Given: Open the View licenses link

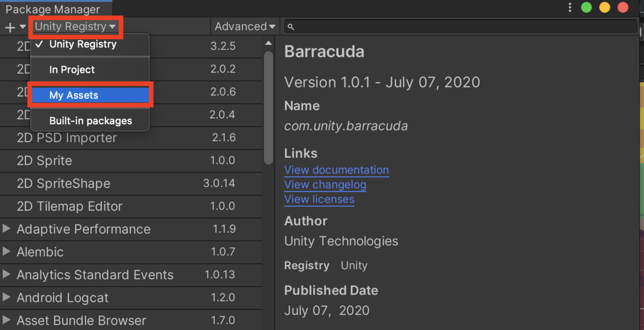Looking at the screenshot, I should [319, 199].
